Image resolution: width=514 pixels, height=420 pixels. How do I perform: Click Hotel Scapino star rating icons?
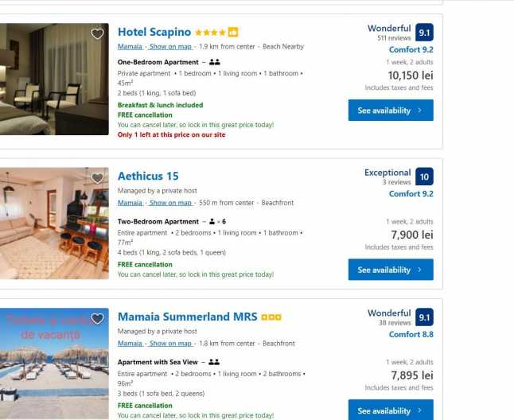click(x=211, y=33)
